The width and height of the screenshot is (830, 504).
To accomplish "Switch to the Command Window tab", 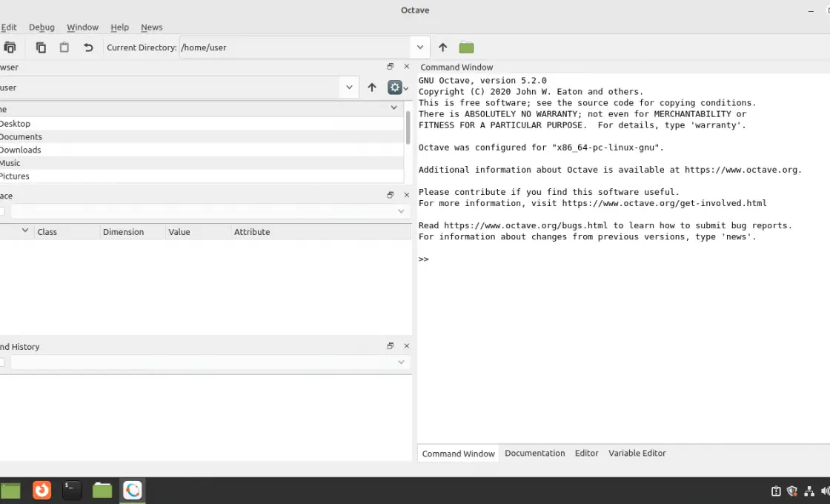I will [x=459, y=454].
